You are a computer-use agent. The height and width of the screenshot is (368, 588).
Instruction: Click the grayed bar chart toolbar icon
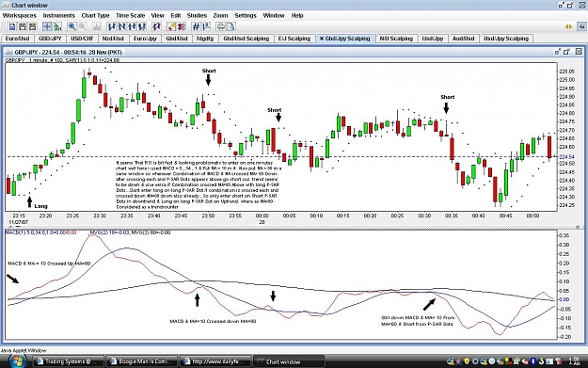click(97, 26)
